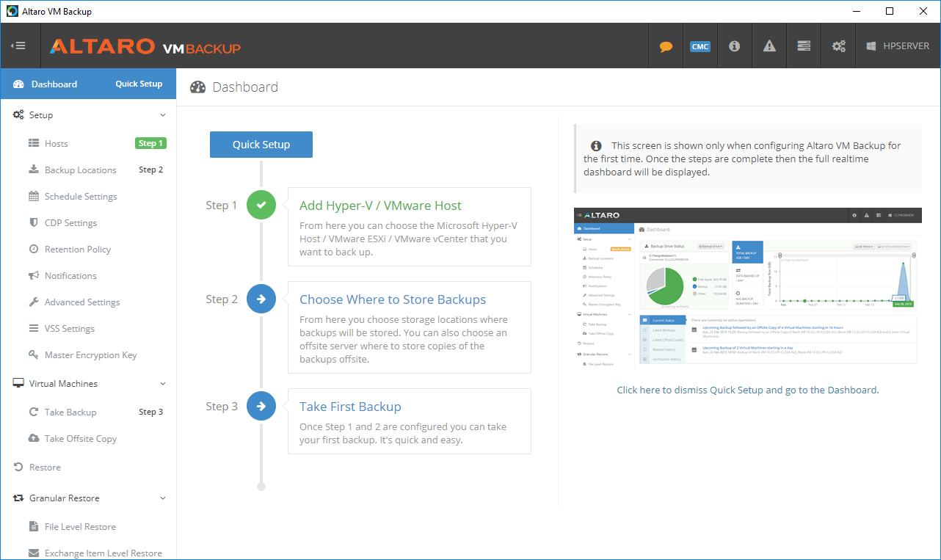941x560 pixels.
Task: Click the Retention Policy clock icon
Action: tap(34, 249)
